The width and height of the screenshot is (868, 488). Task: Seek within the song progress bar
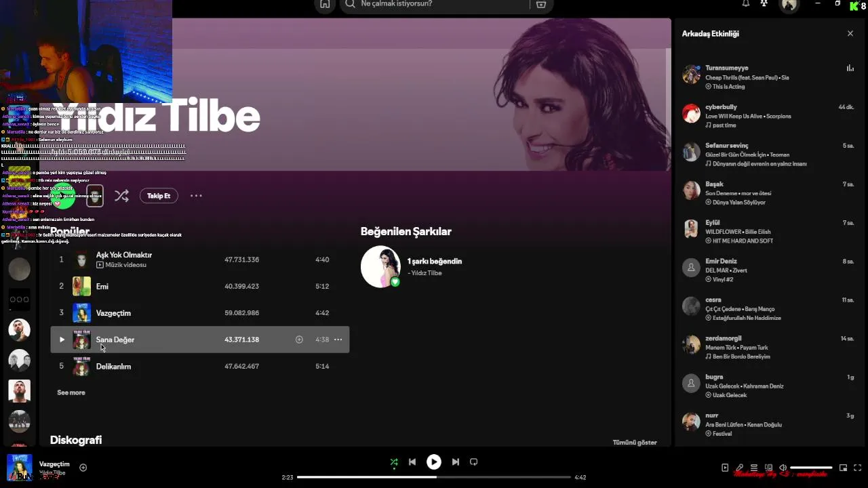pyautogui.click(x=434, y=477)
